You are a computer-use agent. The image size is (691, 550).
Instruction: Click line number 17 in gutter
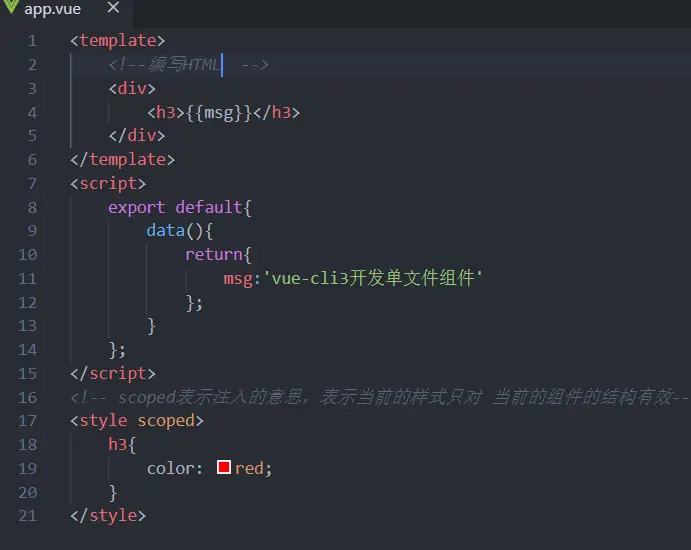27,421
